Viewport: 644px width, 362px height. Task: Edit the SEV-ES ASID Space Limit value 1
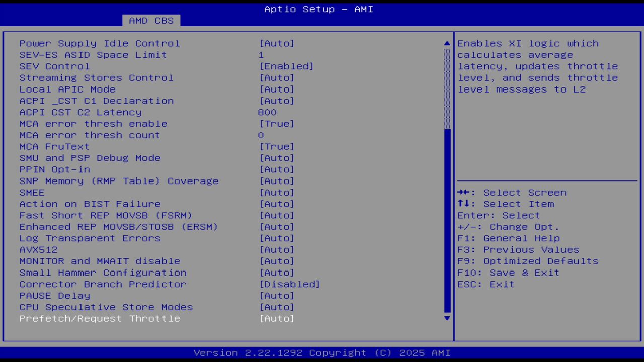point(261,55)
